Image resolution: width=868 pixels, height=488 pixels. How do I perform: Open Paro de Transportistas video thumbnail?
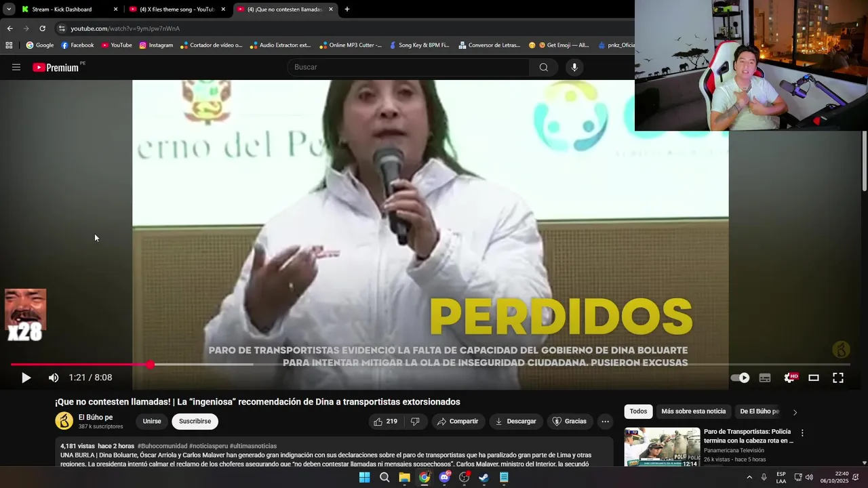pos(662,447)
